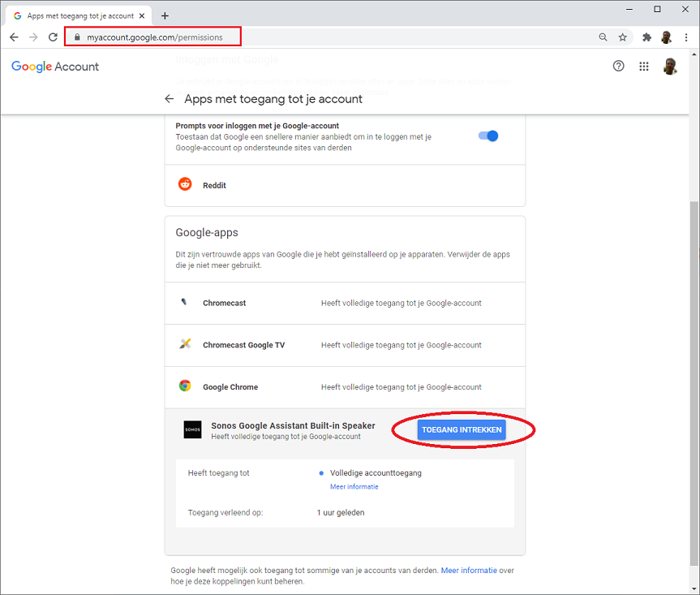Click the scrollbar up arrow

(x=694, y=54)
